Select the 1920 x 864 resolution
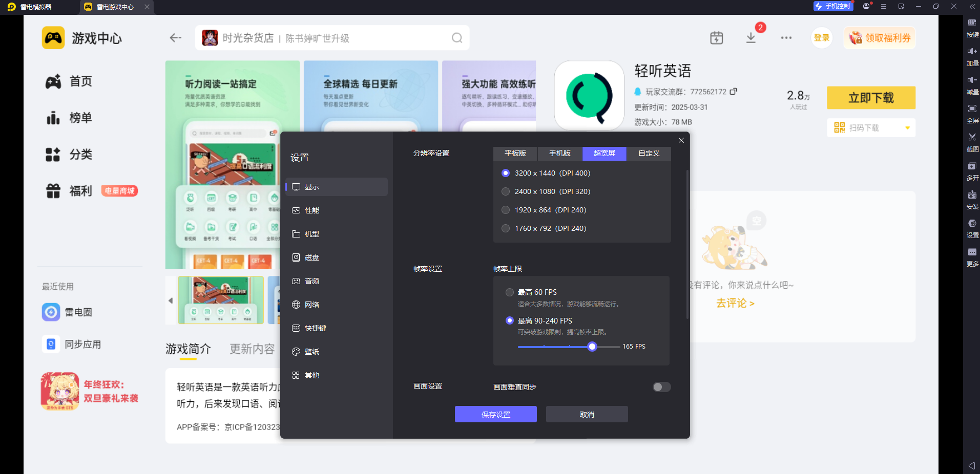This screenshot has width=980, height=474. click(506, 210)
